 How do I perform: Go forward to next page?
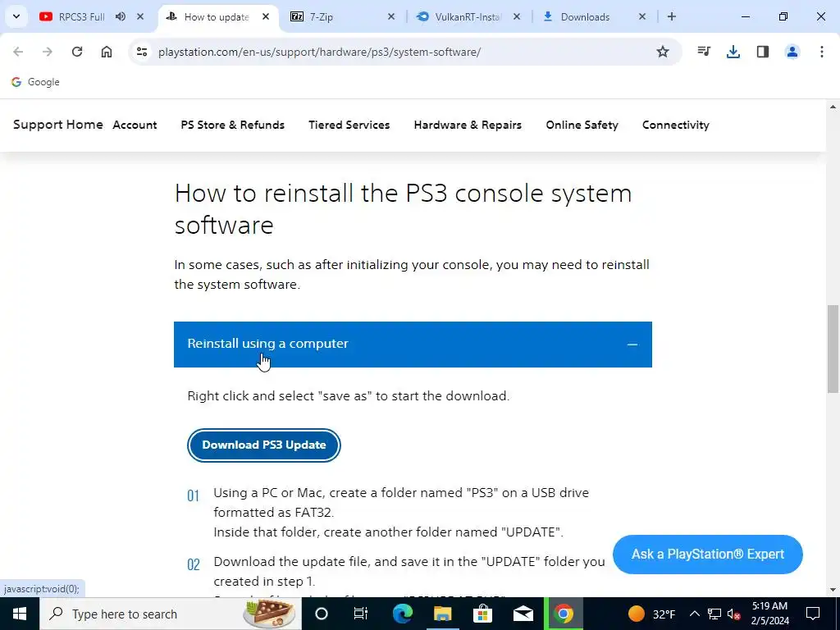48,52
